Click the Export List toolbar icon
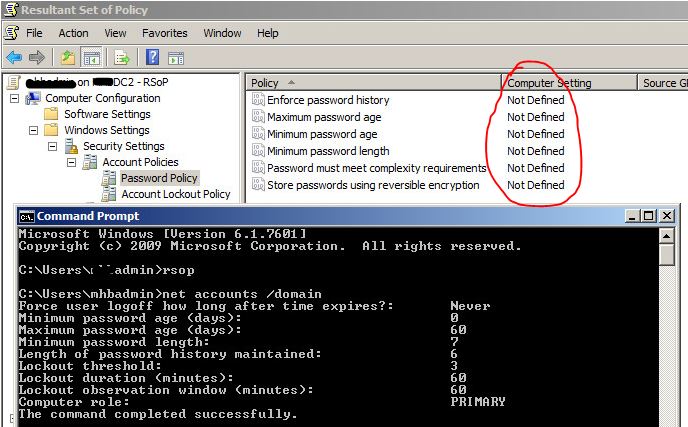This screenshot has height=427, width=688. click(122, 57)
